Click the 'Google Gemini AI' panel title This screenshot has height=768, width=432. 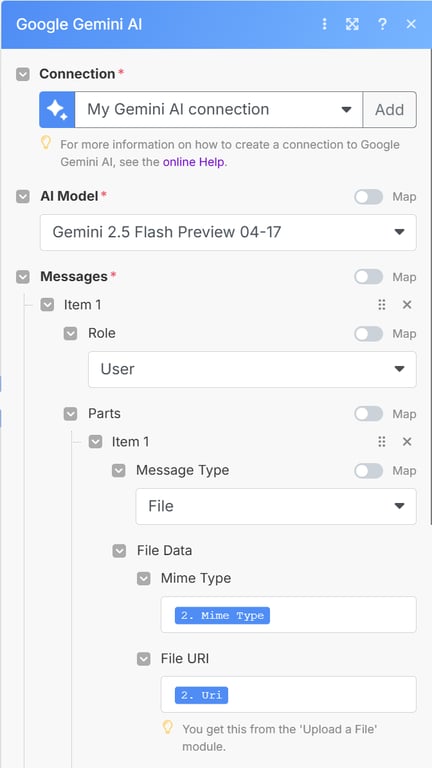[x=79, y=24]
